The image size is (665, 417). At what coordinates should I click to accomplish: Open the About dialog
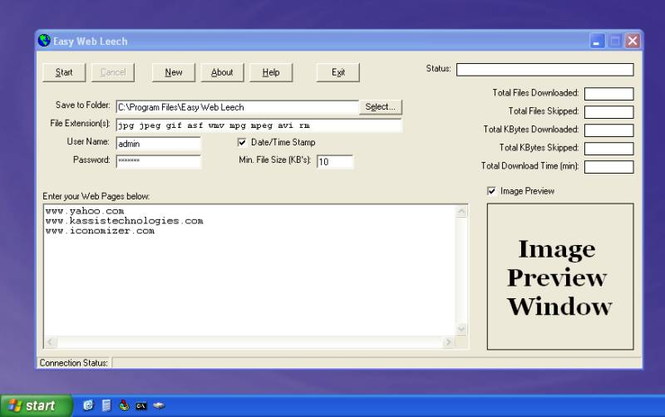[222, 73]
